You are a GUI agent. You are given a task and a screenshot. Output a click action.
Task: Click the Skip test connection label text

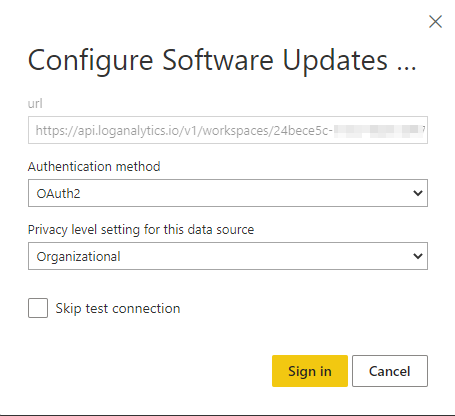pos(118,308)
